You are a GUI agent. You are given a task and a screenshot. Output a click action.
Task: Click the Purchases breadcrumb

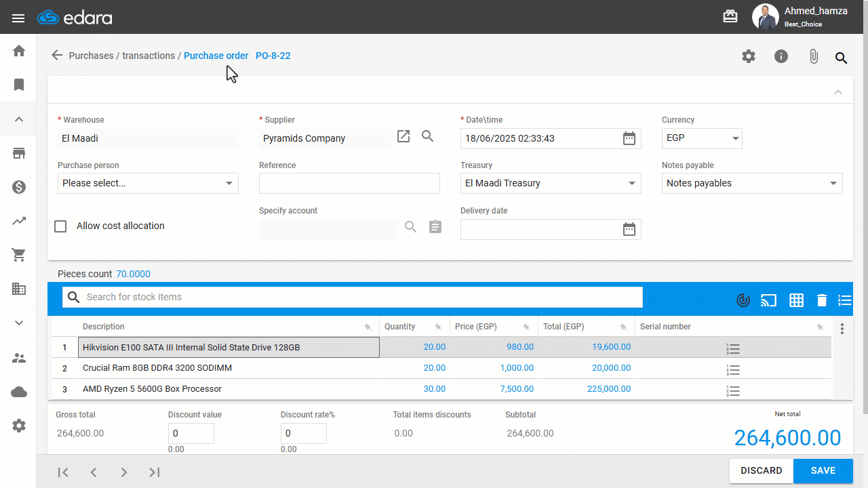pos(92,56)
